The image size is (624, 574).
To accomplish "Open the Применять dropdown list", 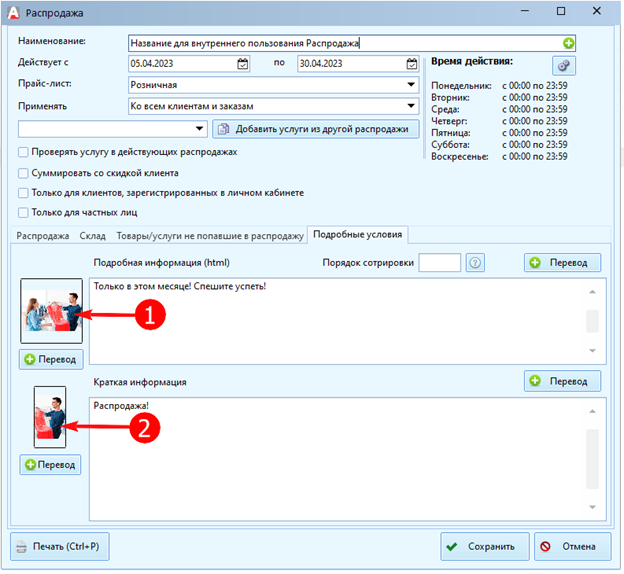I will click(411, 106).
